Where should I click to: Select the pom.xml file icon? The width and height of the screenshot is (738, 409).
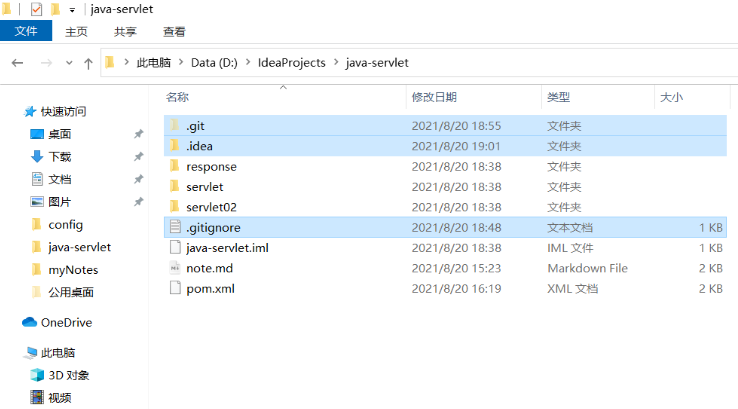coord(175,288)
